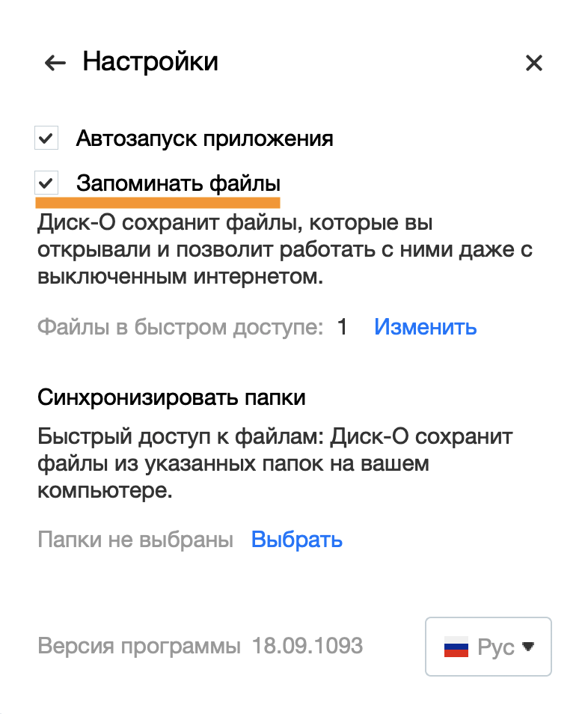The height and width of the screenshot is (714, 588).
Task: Open the Рус language dropdown
Action: tap(489, 647)
